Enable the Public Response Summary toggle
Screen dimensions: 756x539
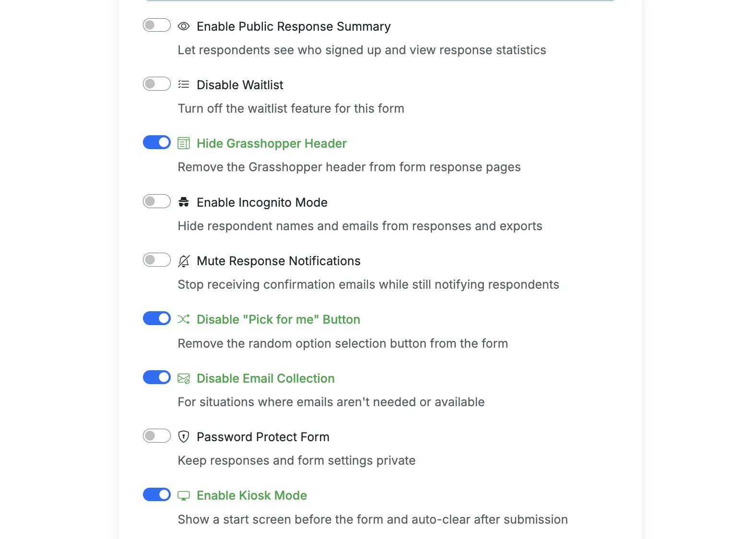pyautogui.click(x=156, y=25)
